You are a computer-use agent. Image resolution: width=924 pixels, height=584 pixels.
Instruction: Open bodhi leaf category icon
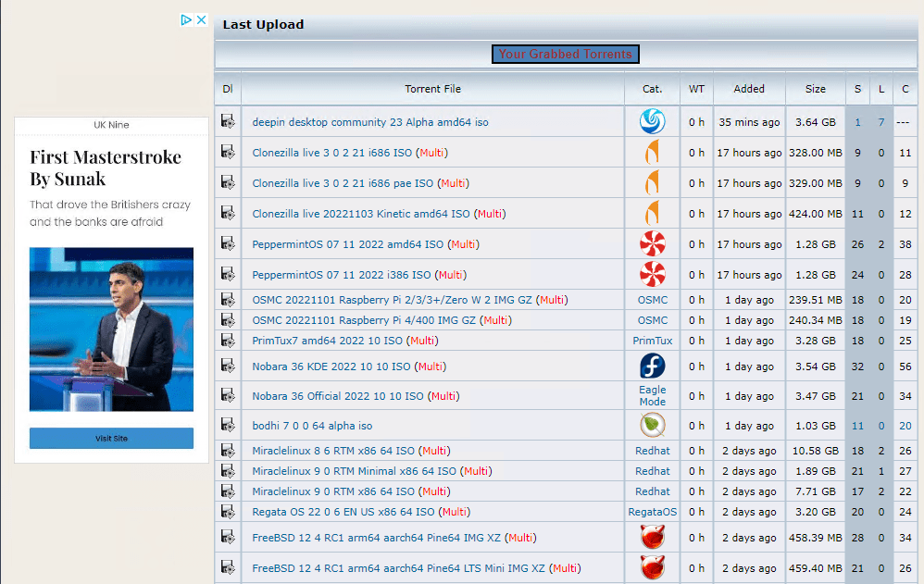(x=653, y=425)
